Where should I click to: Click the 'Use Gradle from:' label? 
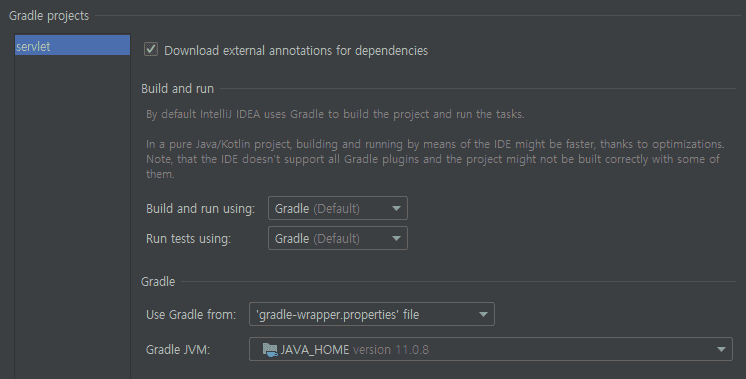(x=191, y=315)
